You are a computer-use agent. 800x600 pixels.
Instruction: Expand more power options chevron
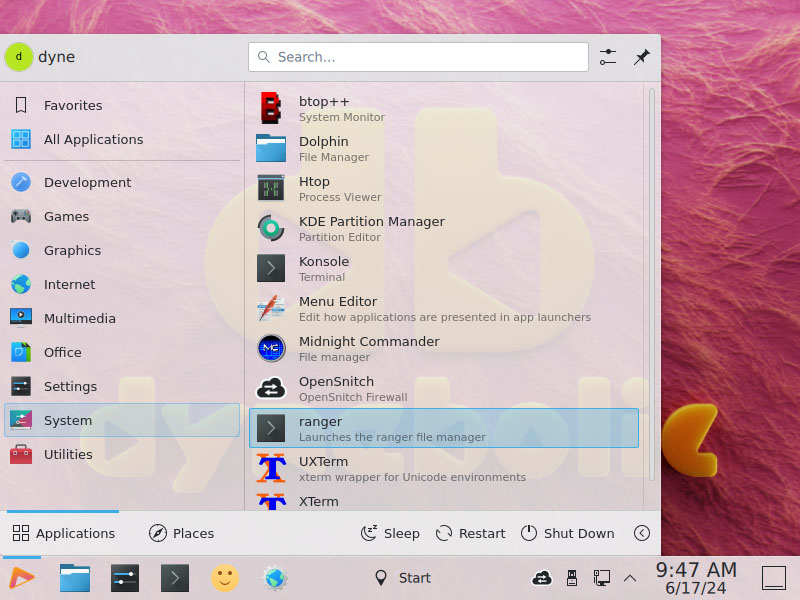pos(641,533)
